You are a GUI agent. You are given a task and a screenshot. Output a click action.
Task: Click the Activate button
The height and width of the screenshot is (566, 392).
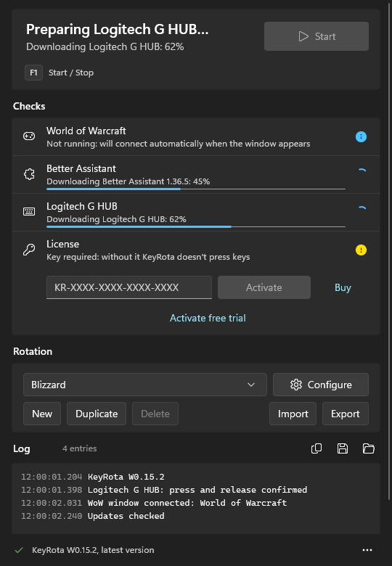[264, 287]
